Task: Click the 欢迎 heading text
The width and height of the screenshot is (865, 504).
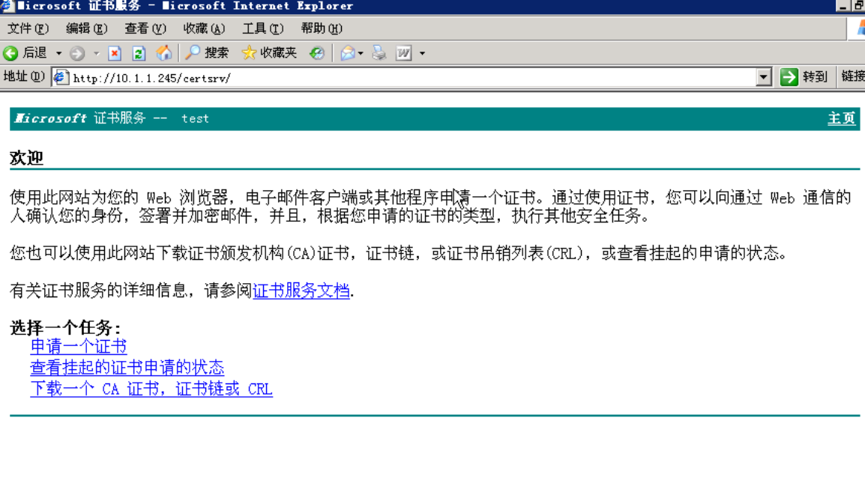Action: [26, 158]
